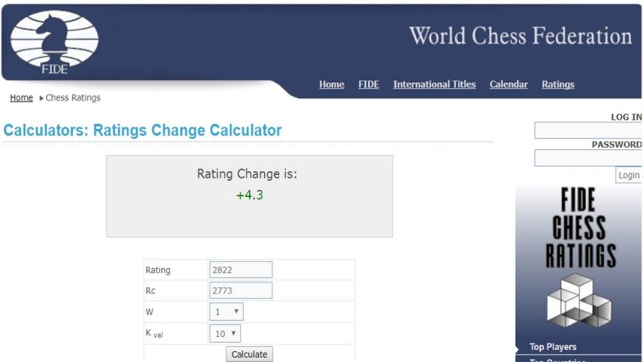Open the FIDE navigation menu link
The width and height of the screenshot is (644, 362).
[368, 84]
